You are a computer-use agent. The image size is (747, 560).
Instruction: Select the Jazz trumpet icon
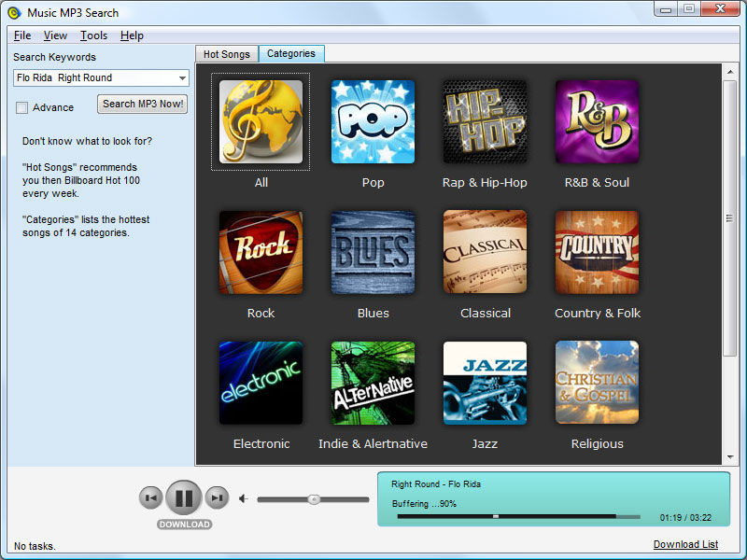pos(485,383)
